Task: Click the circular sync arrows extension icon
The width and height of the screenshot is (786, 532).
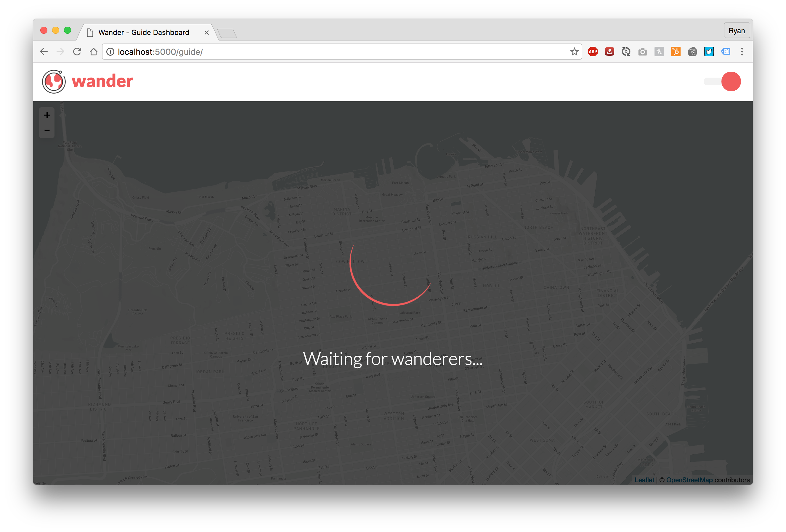Action: pos(626,52)
